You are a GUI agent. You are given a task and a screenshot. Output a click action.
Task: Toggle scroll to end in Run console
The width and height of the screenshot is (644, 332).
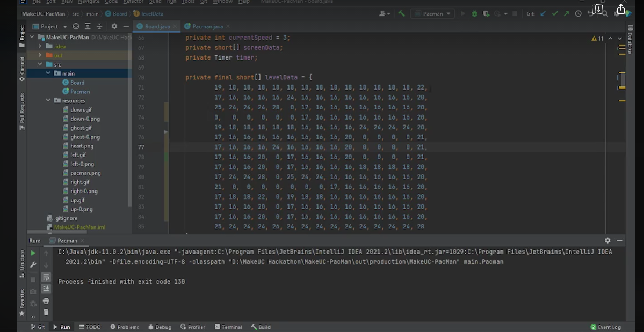click(46, 289)
